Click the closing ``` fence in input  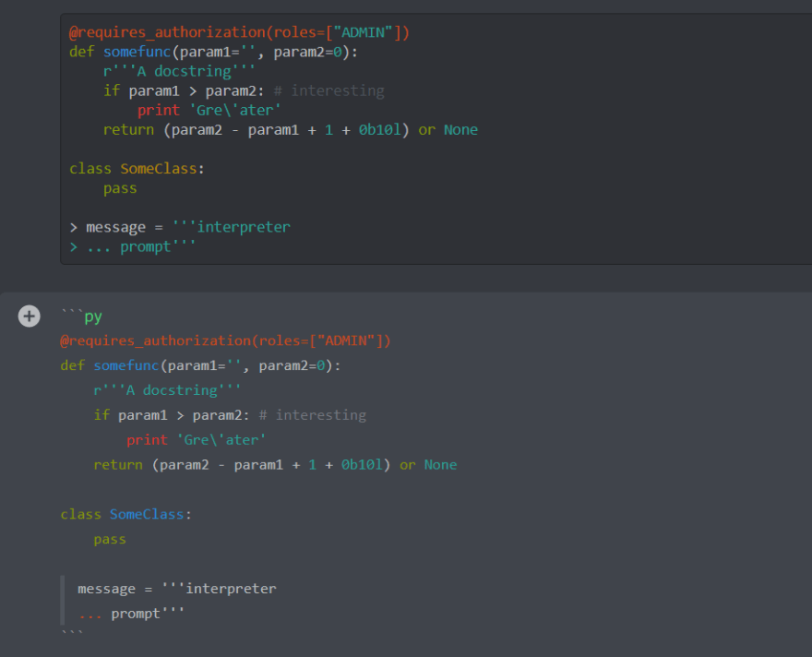pos(71,633)
